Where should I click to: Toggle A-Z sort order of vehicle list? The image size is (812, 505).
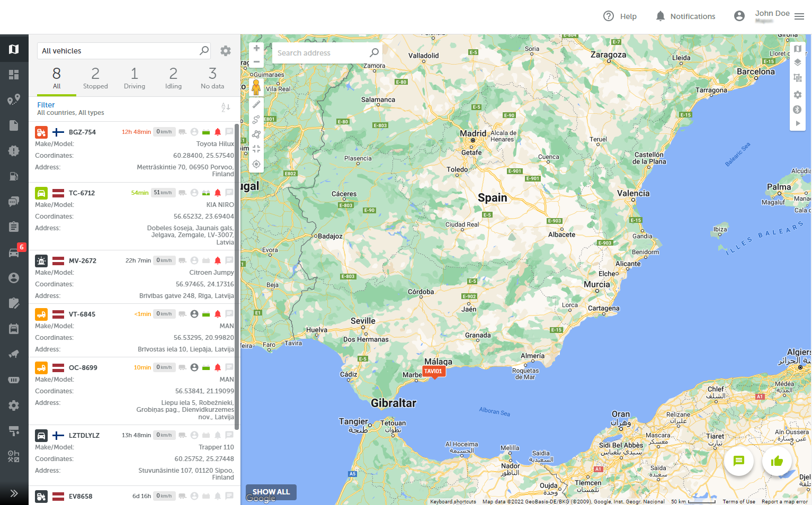pyautogui.click(x=226, y=107)
